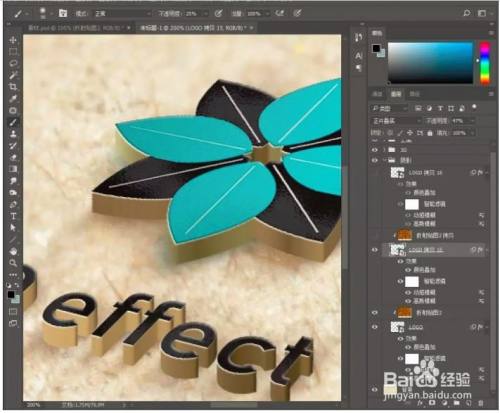The height and width of the screenshot is (413, 500).
Task: Select the Rectangular Marquee tool
Action: (x=13, y=51)
